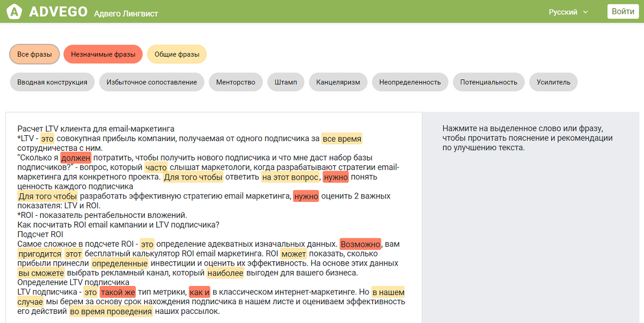Click the red highlighted word Возможно

tap(360, 244)
